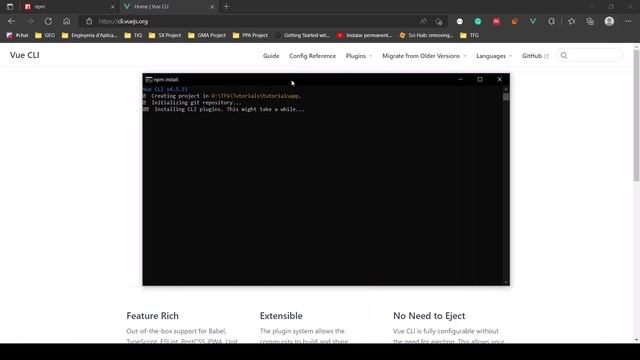640x360 pixels.
Task: Open the SX Project bookmark folder
Action: click(x=165, y=36)
